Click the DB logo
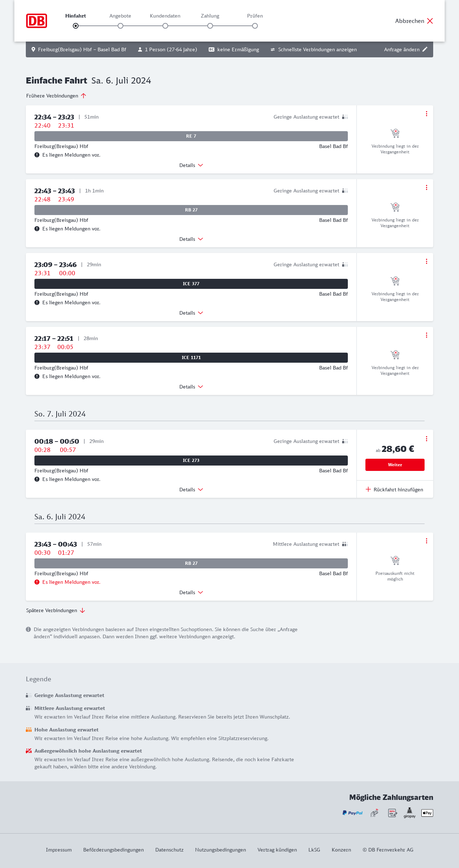The height and width of the screenshot is (868, 459). (x=37, y=21)
